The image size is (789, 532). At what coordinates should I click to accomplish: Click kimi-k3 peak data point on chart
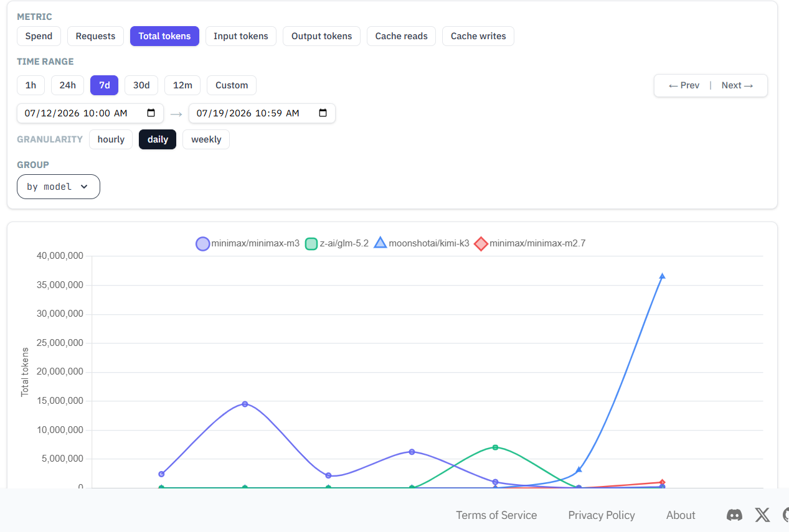pos(662,276)
